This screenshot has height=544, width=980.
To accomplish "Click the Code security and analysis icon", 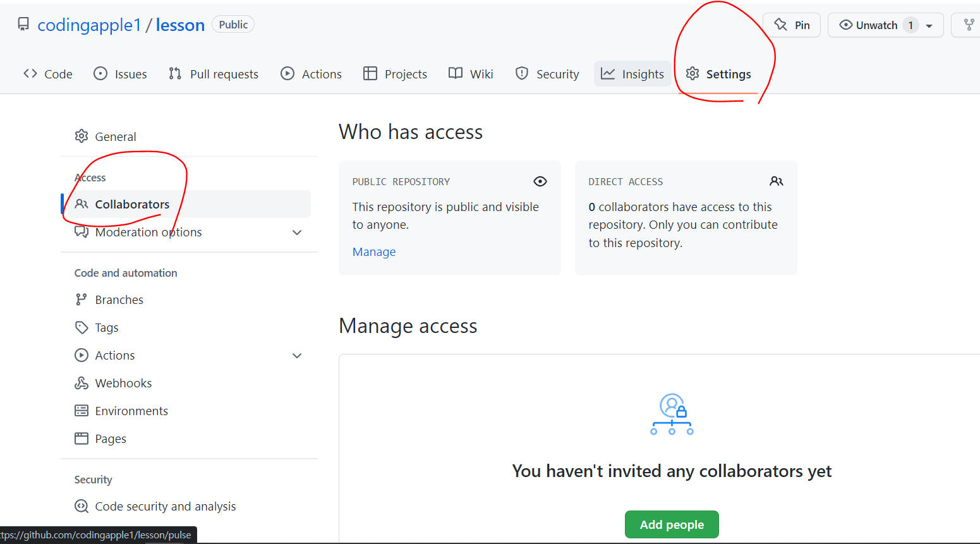I will 82,506.
